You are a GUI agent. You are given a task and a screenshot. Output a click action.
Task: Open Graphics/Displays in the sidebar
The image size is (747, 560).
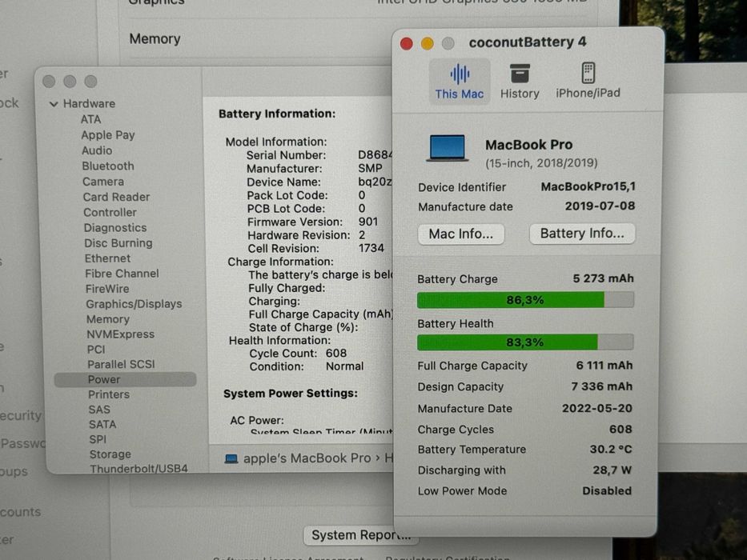[134, 304]
